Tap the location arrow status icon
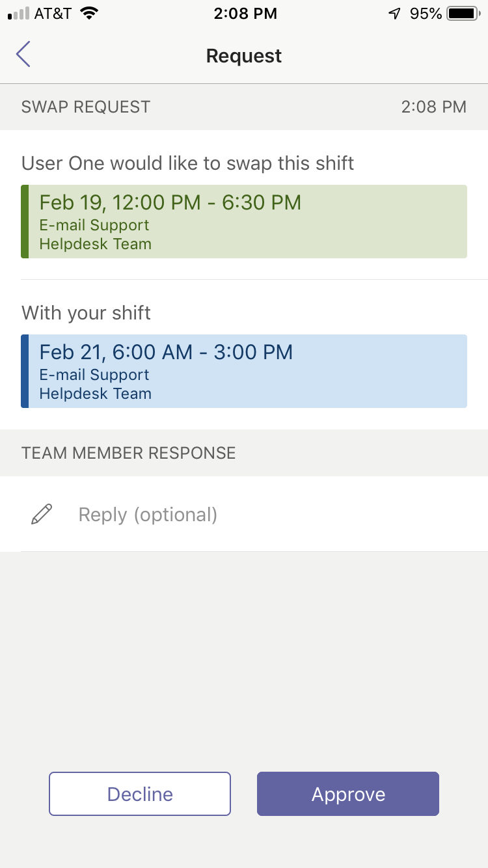488x868 pixels. click(x=394, y=14)
